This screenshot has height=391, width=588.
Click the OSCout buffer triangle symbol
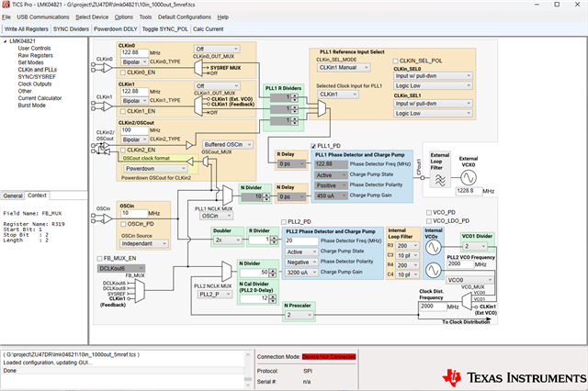click(190, 162)
